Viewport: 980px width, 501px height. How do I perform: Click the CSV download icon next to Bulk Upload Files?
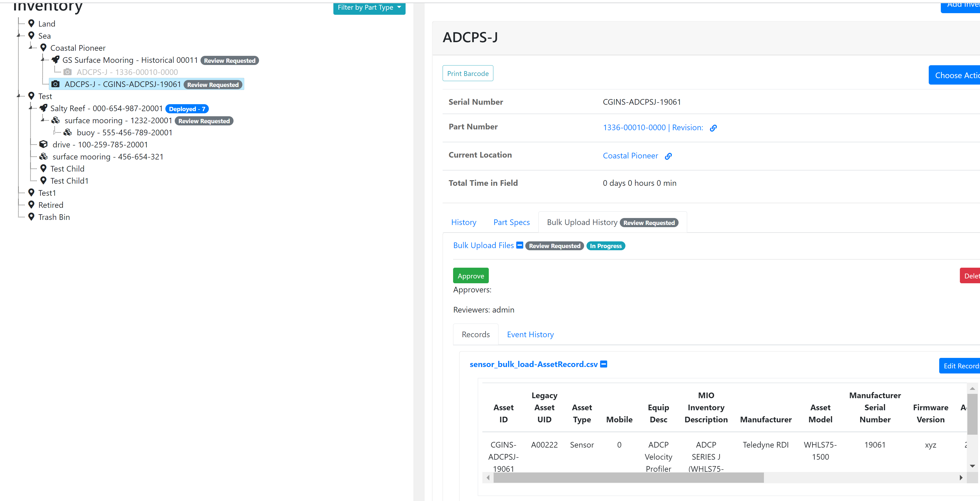pyautogui.click(x=519, y=245)
